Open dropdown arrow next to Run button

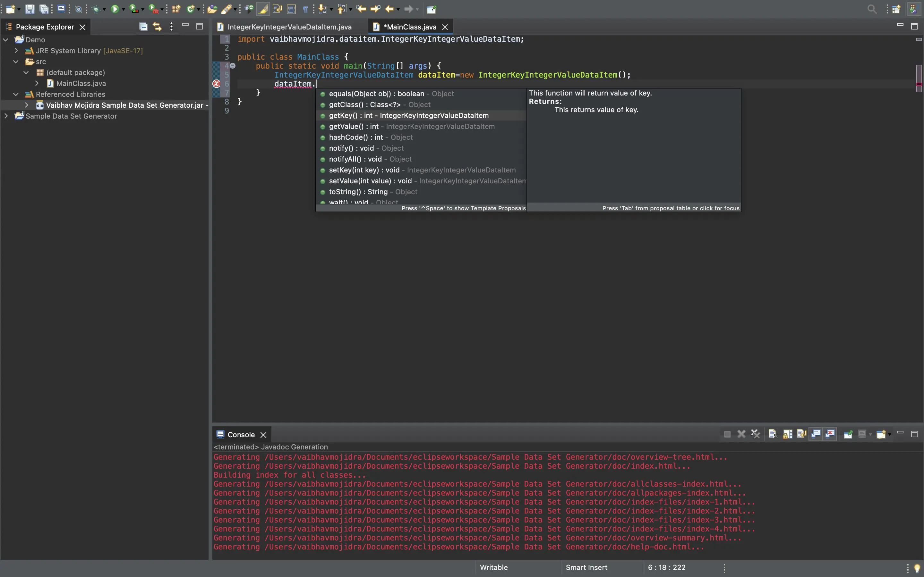click(123, 10)
